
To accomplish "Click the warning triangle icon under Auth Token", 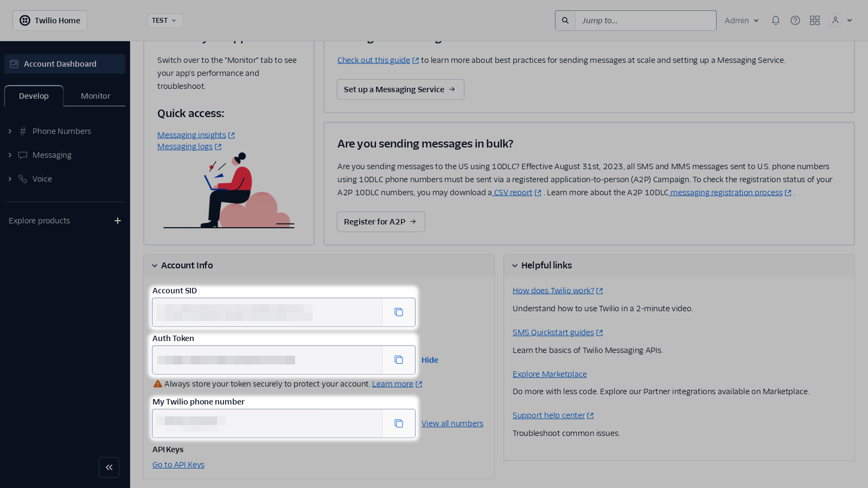I will [x=158, y=384].
